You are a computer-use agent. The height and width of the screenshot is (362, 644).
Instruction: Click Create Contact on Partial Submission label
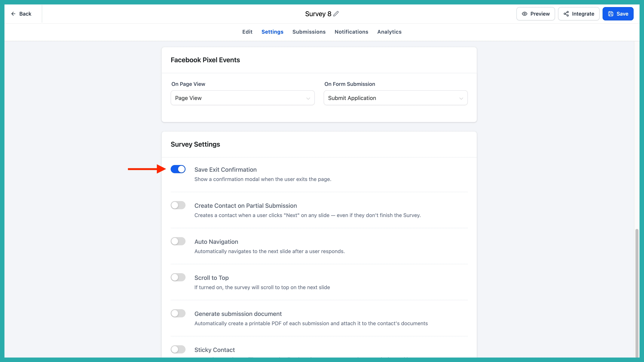[245, 206]
